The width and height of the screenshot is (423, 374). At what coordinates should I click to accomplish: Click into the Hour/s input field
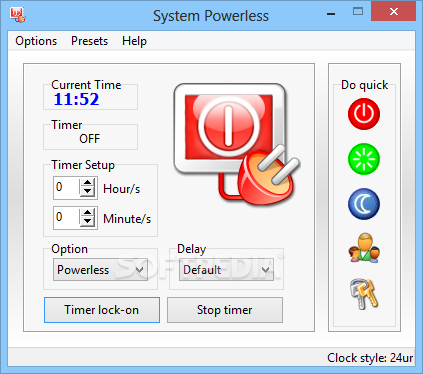coord(67,188)
